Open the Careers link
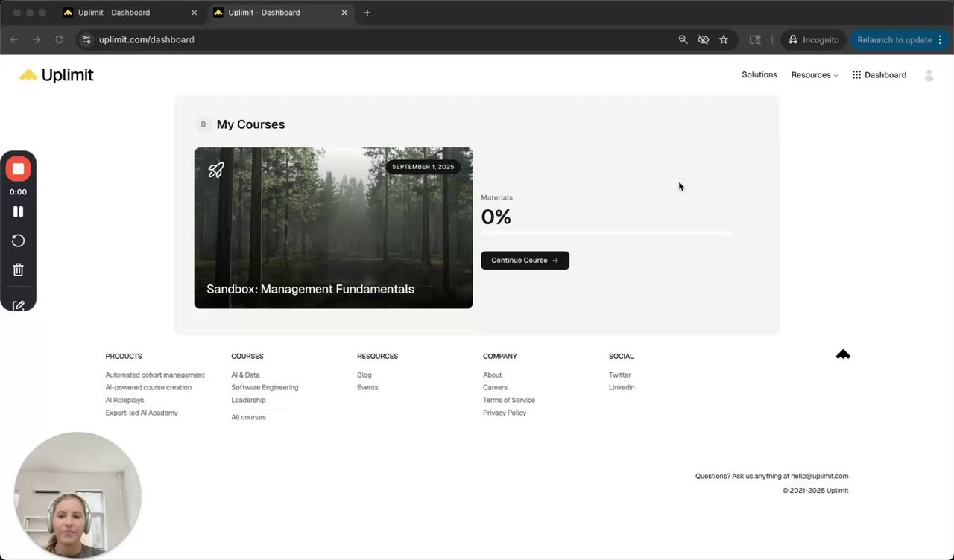The width and height of the screenshot is (954, 560). pos(495,388)
